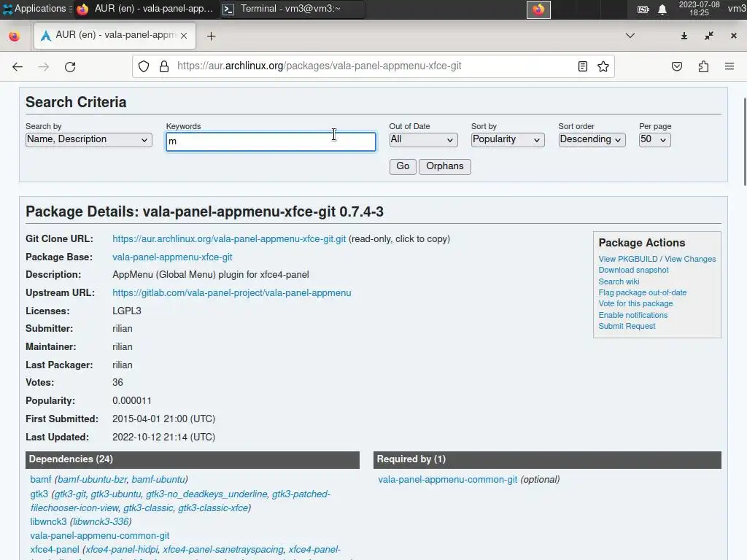Open the Sort order Descending dropdown
The width and height of the screenshot is (747, 560).
[592, 139]
